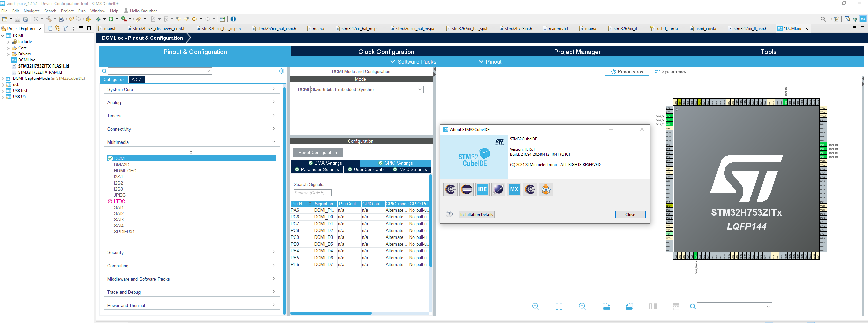Switch to Project Manager tab
868x323 pixels.
(x=577, y=52)
